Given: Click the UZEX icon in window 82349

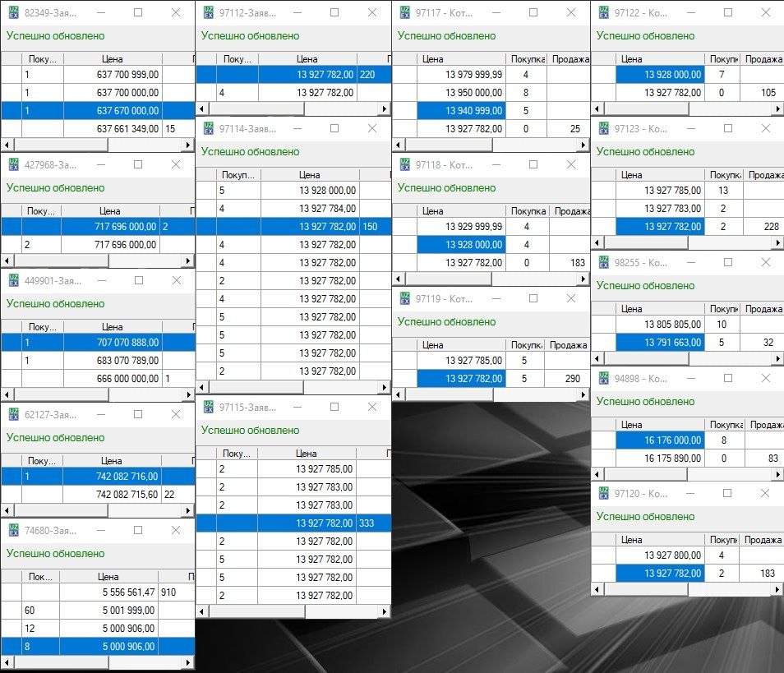Looking at the screenshot, I should coord(13,13).
